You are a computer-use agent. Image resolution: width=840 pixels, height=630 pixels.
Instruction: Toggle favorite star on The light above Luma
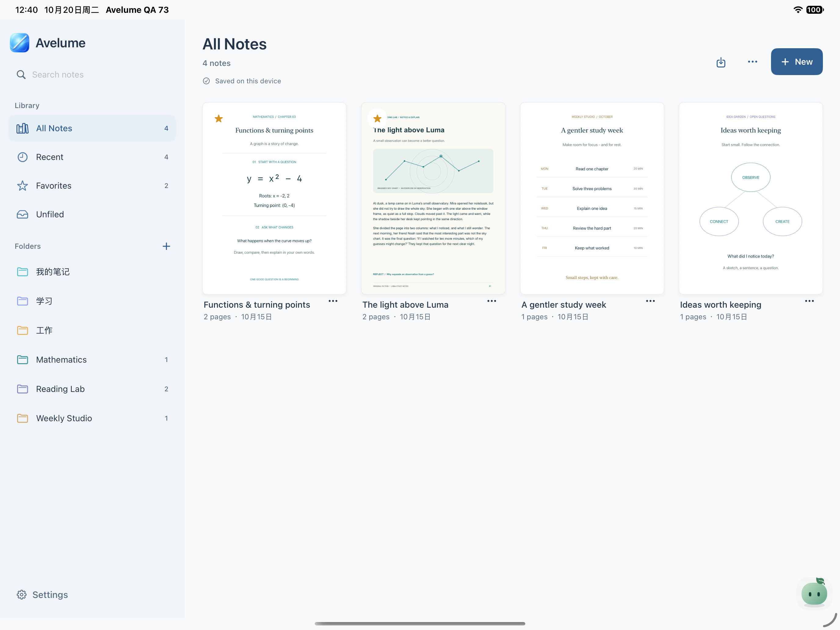coord(377,118)
